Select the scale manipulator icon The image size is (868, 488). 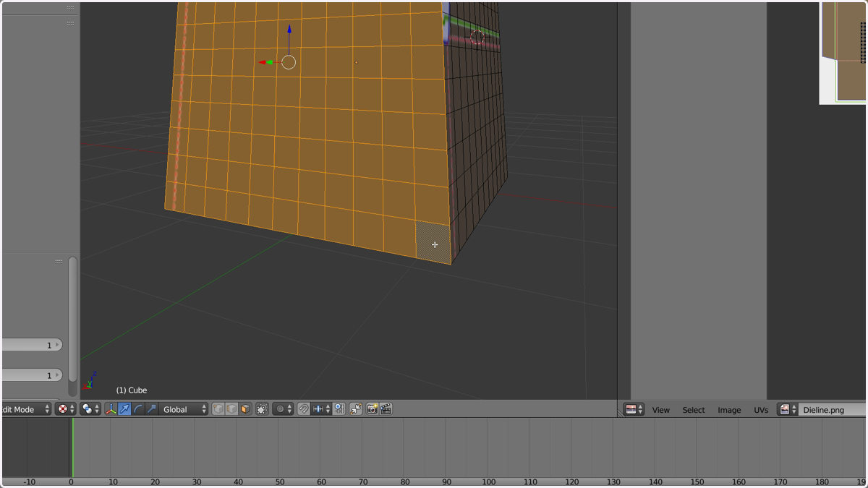pyautogui.click(x=151, y=409)
